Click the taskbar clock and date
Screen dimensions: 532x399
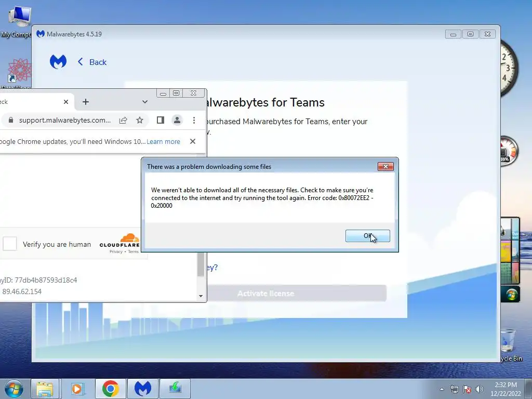pyautogui.click(x=506, y=389)
